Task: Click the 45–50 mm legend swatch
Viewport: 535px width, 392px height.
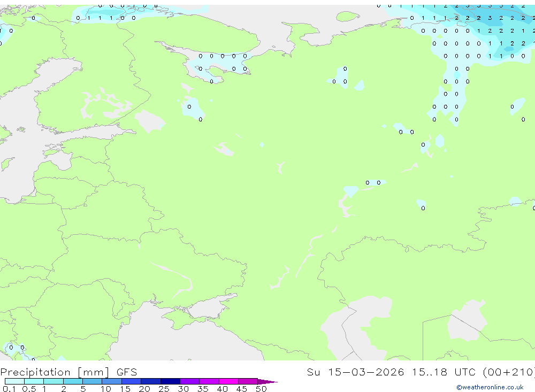Action: tap(248, 381)
